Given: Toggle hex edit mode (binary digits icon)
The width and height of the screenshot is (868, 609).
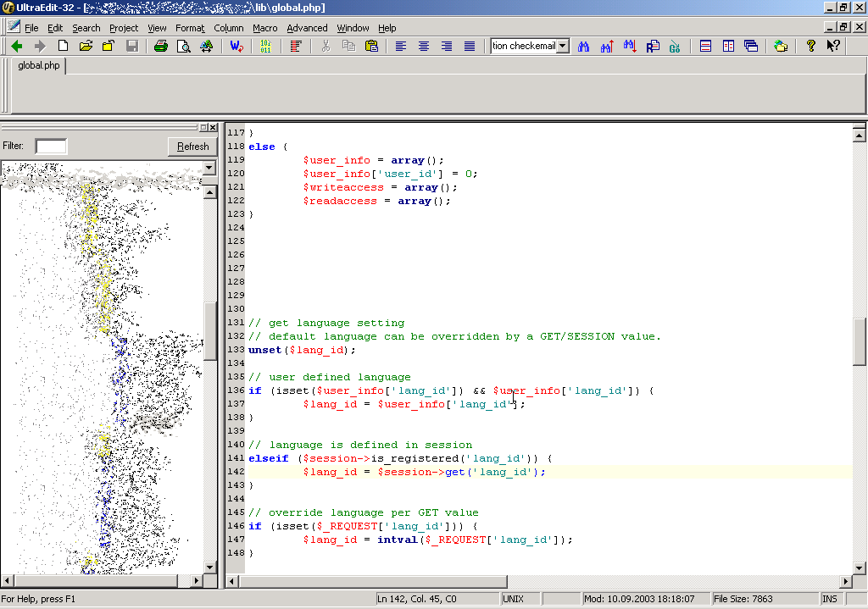Looking at the screenshot, I should coord(265,46).
